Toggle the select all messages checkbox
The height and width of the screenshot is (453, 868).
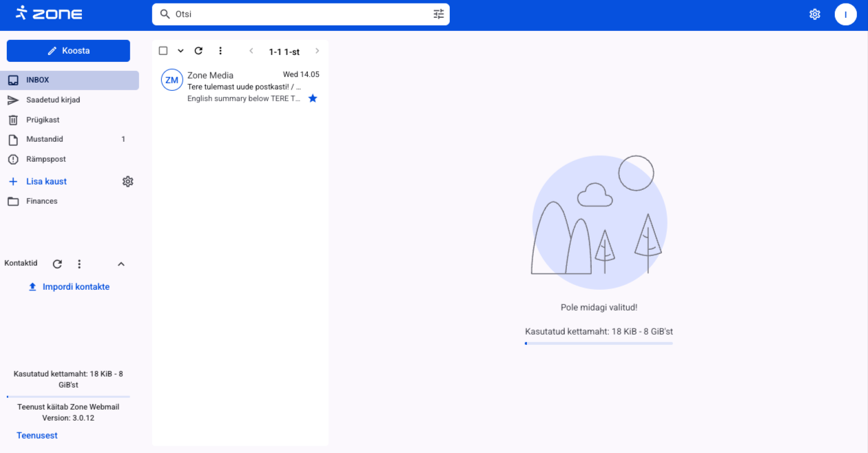163,51
